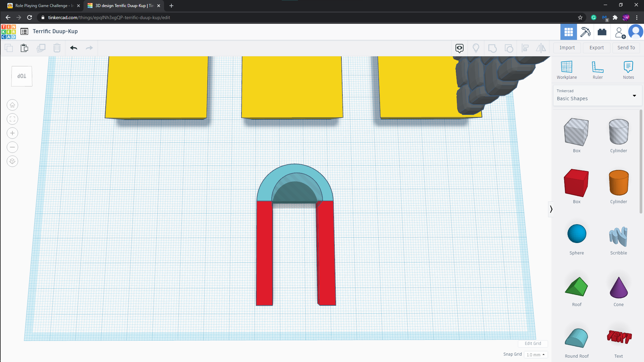Viewport: 644px width, 362px height.
Task: Click the Align tool icon
Action: 525,48
